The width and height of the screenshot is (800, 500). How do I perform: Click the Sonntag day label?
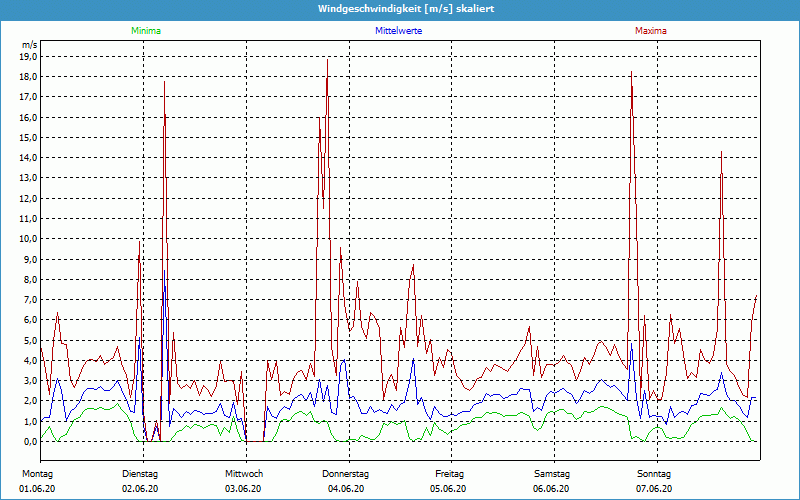(x=654, y=474)
